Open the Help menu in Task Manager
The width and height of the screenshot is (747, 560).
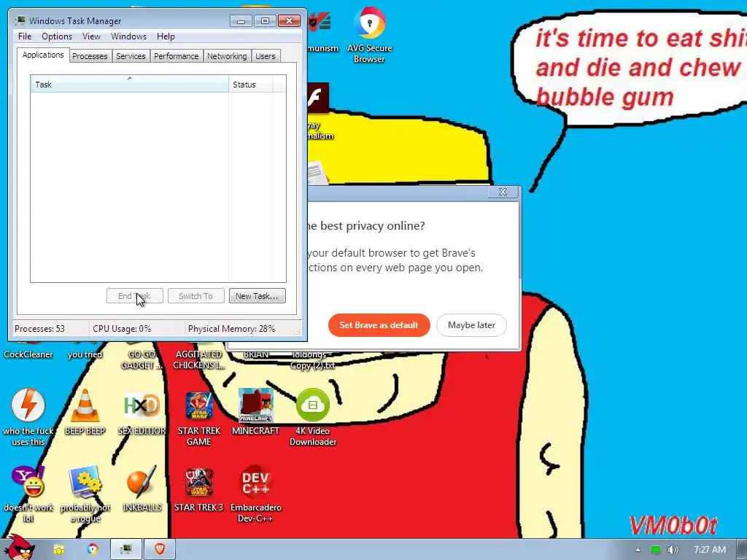point(166,36)
